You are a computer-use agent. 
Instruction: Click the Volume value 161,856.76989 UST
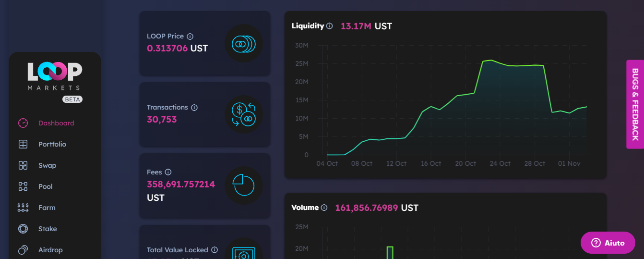click(x=377, y=208)
